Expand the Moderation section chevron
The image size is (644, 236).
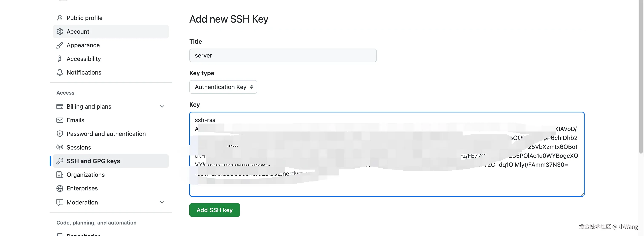click(162, 202)
